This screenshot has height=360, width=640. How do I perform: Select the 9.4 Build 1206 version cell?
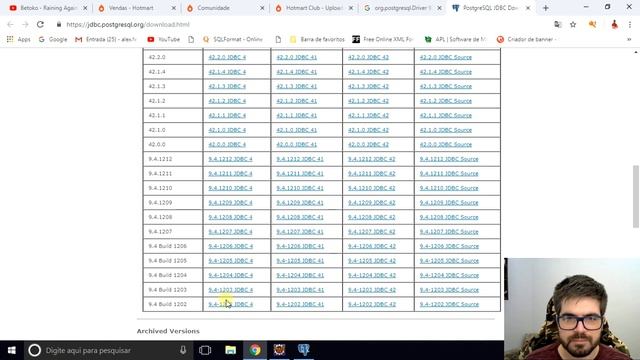[x=173, y=246]
